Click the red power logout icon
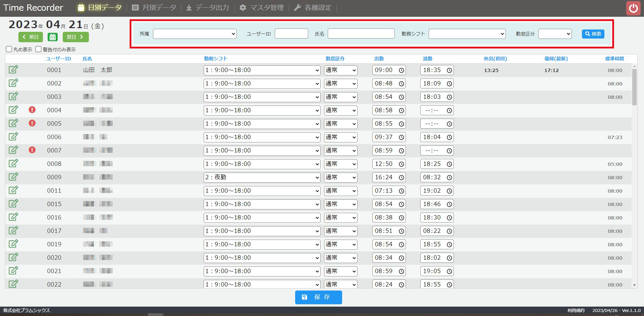The image size is (644, 316). click(x=633, y=8)
